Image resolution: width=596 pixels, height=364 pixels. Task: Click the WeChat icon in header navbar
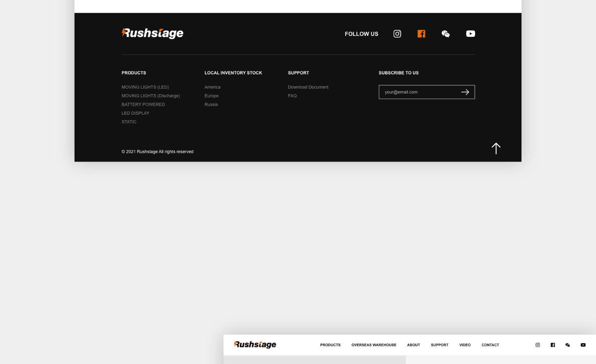[568, 345]
